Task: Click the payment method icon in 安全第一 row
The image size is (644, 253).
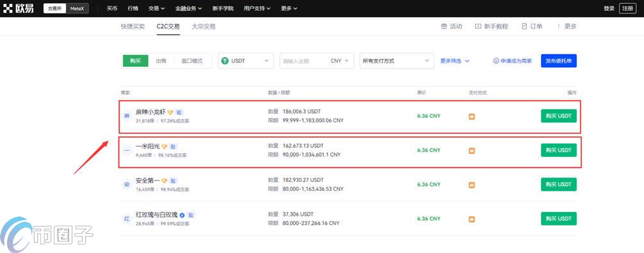Action: [x=472, y=185]
